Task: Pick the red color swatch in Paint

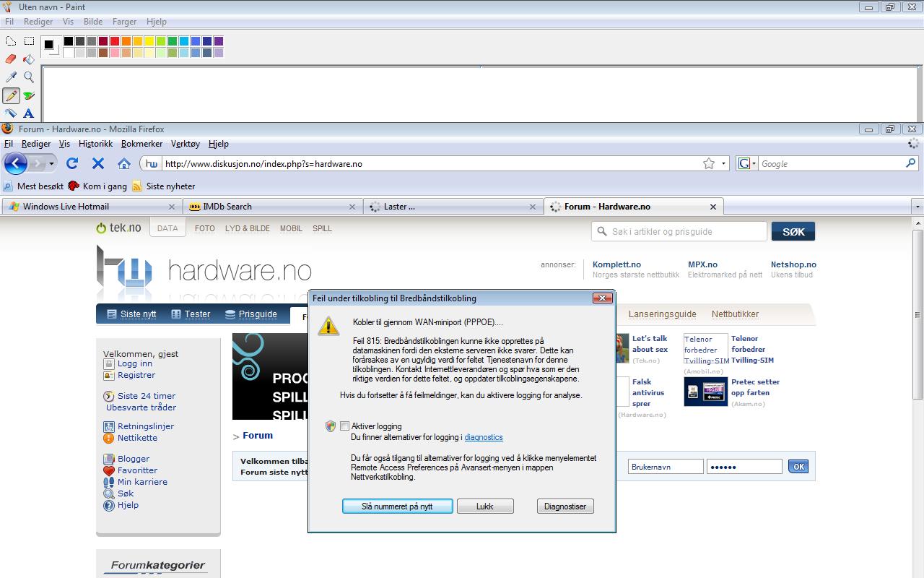Action: tap(115, 41)
